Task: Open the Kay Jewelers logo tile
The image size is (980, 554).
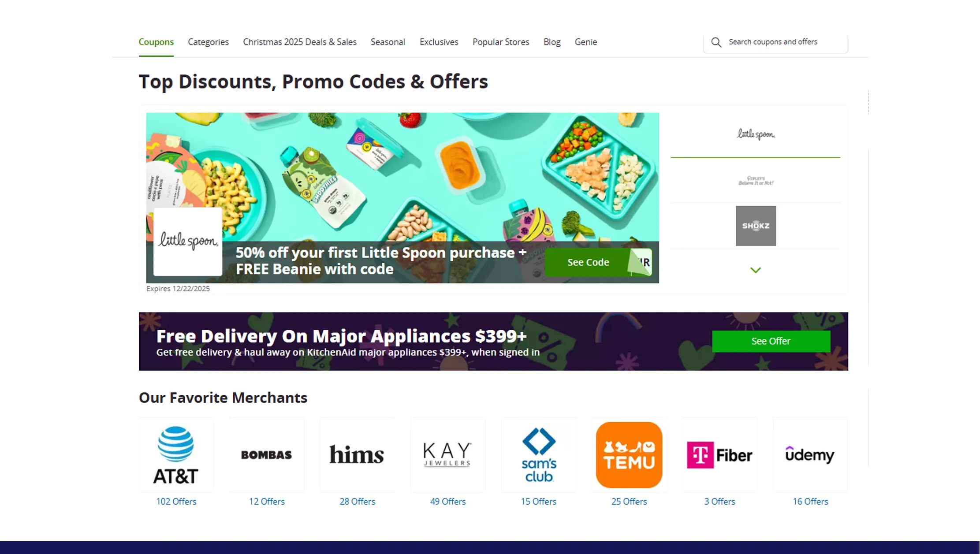Action: click(448, 455)
